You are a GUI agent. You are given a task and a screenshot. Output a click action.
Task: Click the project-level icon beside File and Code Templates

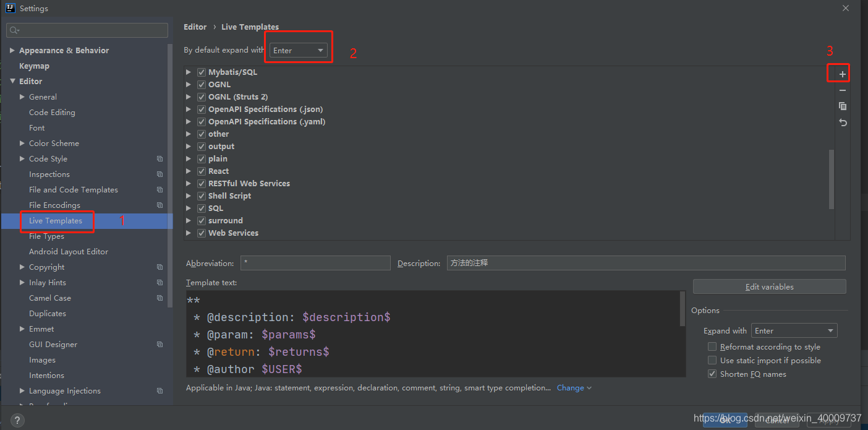[x=160, y=190]
